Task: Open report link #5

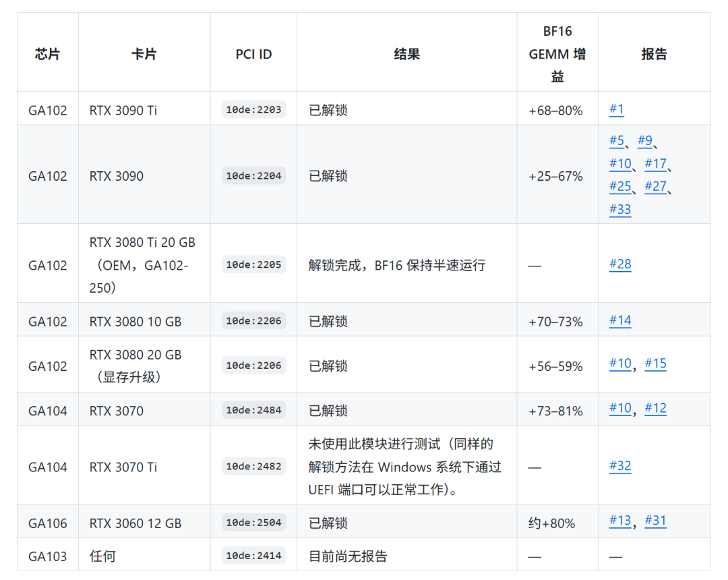Action: point(617,140)
